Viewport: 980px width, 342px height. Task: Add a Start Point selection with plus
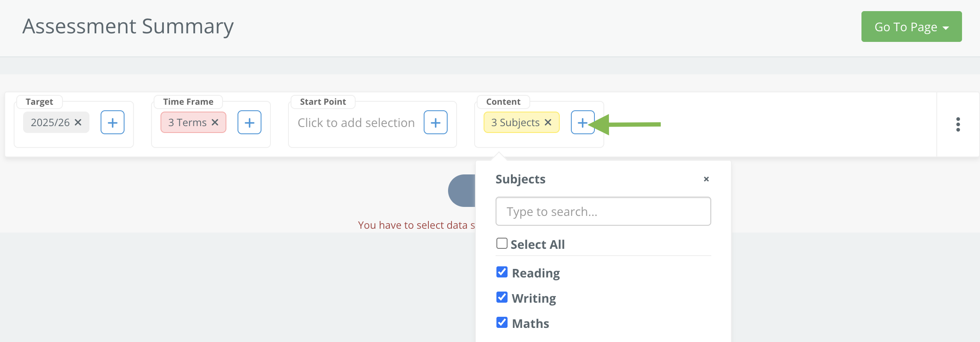click(x=436, y=122)
